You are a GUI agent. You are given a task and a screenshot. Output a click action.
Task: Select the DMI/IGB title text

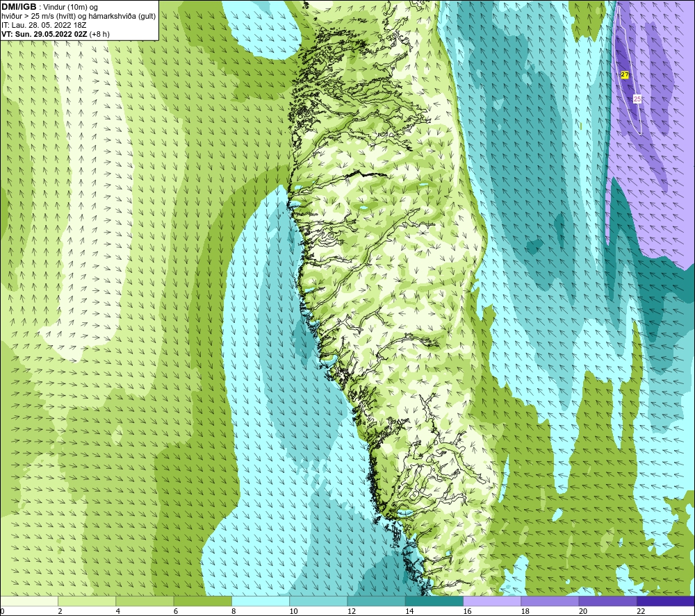point(19,7)
